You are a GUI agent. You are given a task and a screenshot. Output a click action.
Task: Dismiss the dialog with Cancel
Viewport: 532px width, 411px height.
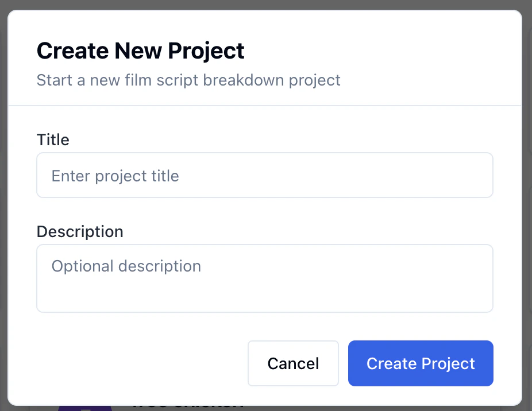[x=293, y=363]
